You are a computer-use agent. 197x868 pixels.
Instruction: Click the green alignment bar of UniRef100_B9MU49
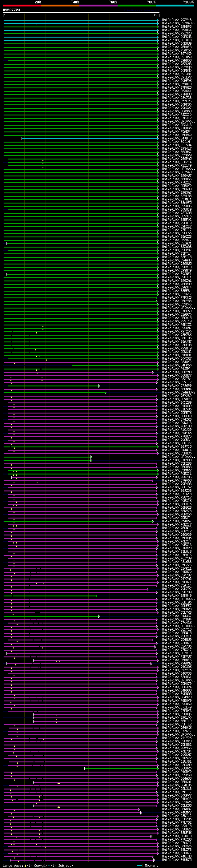50,596
